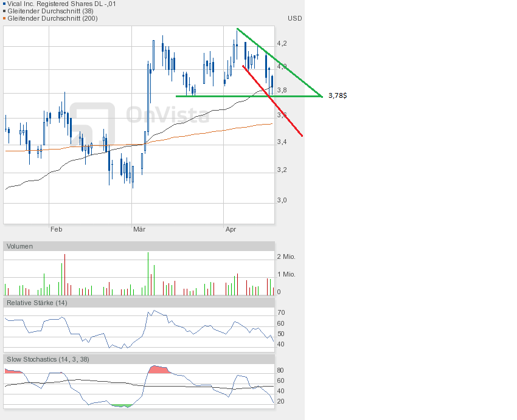Click the orange legend marker for the 200-day average
The image size is (517, 420).
coord(4,18)
